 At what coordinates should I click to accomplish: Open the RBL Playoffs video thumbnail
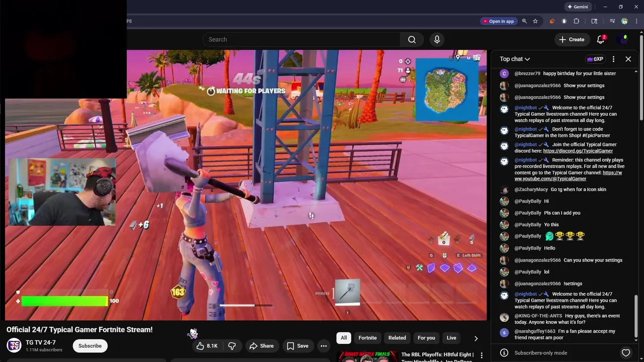[x=366, y=356]
